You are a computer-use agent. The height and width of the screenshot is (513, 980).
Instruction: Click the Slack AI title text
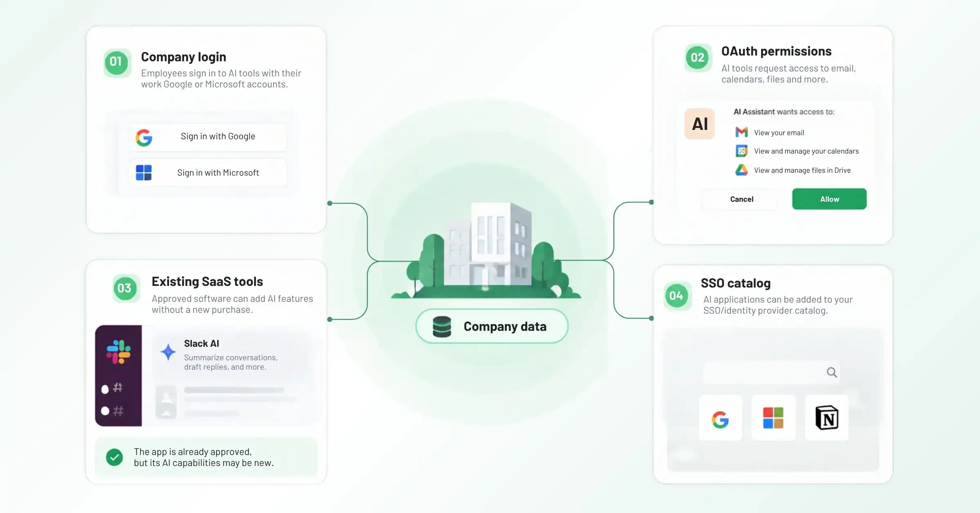(201, 343)
